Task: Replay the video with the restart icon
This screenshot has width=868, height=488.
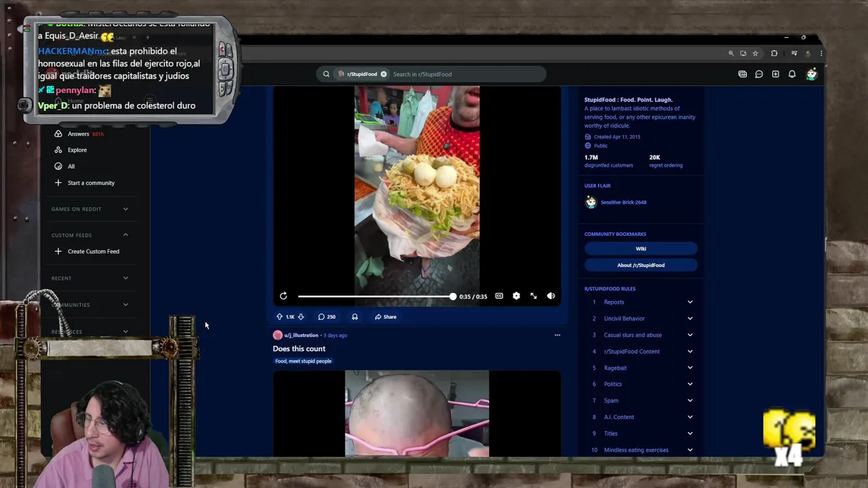Action: point(283,296)
